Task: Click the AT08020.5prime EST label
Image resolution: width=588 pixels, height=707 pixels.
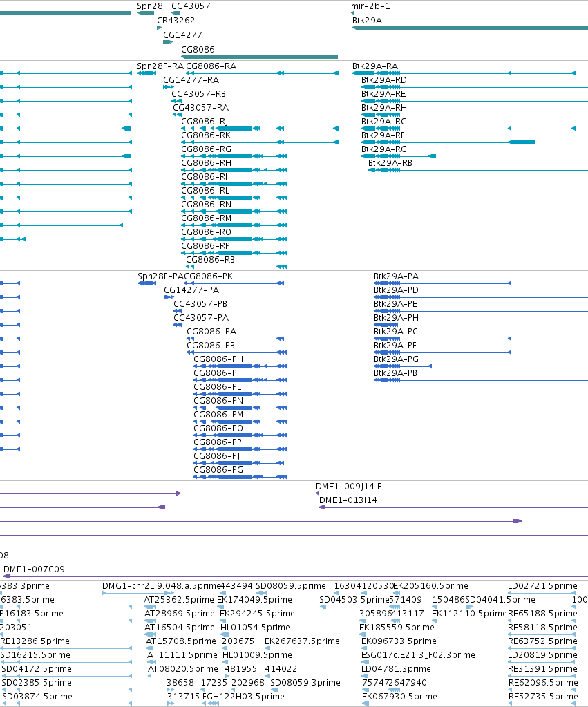Action: pyautogui.click(x=183, y=669)
